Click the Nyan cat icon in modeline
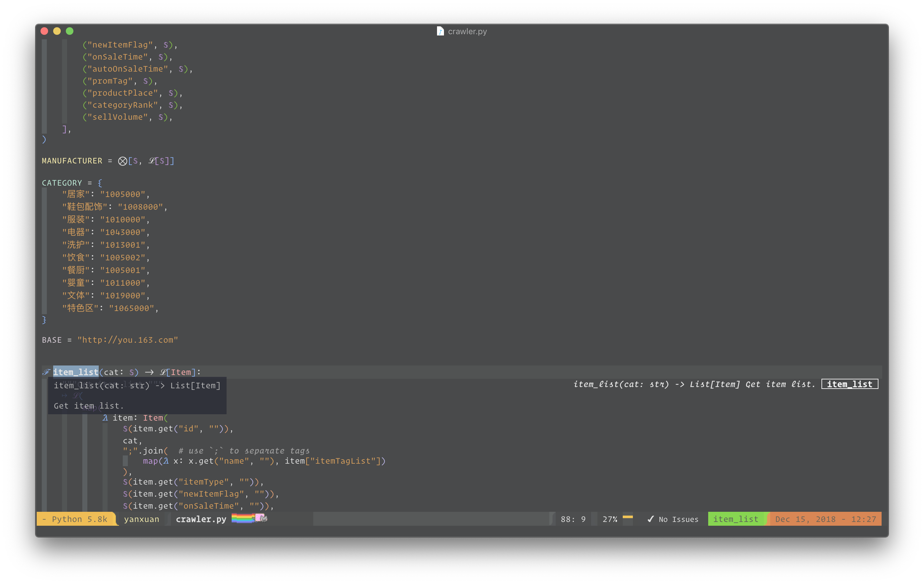Image resolution: width=924 pixels, height=584 pixels. coord(261,518)
